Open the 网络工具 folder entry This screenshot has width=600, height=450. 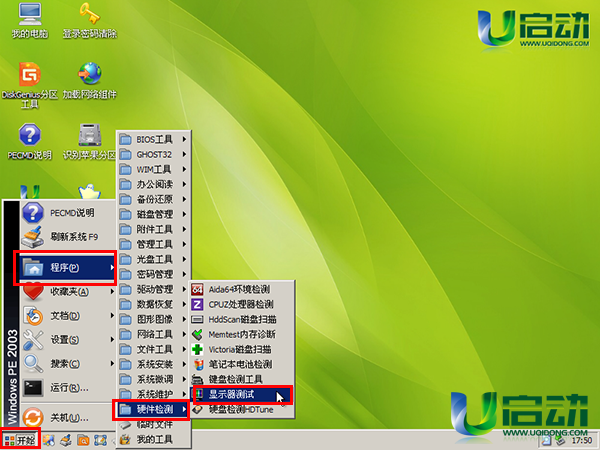(x=153, y=334)
